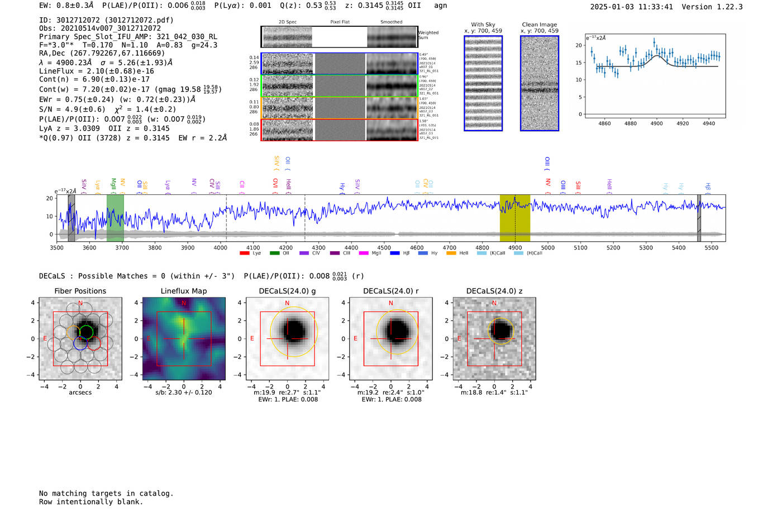Open the Fiber Positions thumbnail
This screenshot has width=782, height=532.
(80, 338)
